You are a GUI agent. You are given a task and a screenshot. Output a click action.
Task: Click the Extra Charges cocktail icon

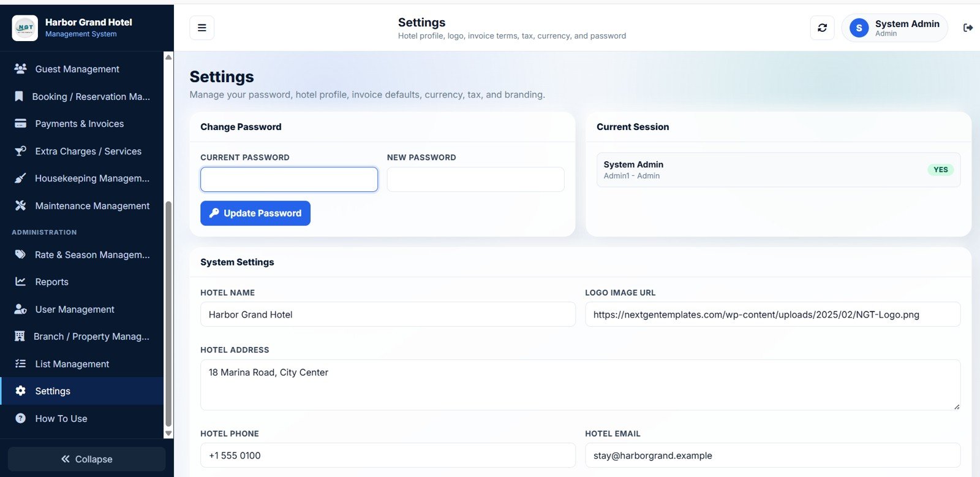[20, 151]
